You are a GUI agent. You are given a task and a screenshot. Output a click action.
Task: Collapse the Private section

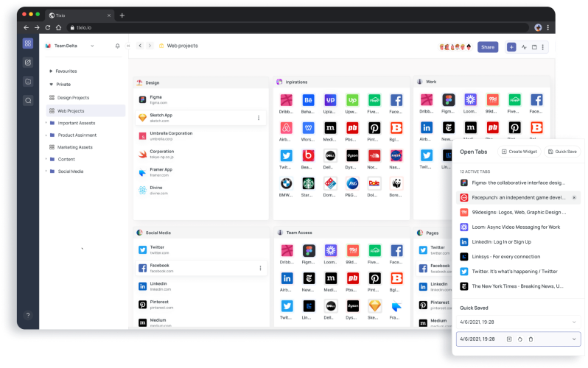[x=51, y=85]
